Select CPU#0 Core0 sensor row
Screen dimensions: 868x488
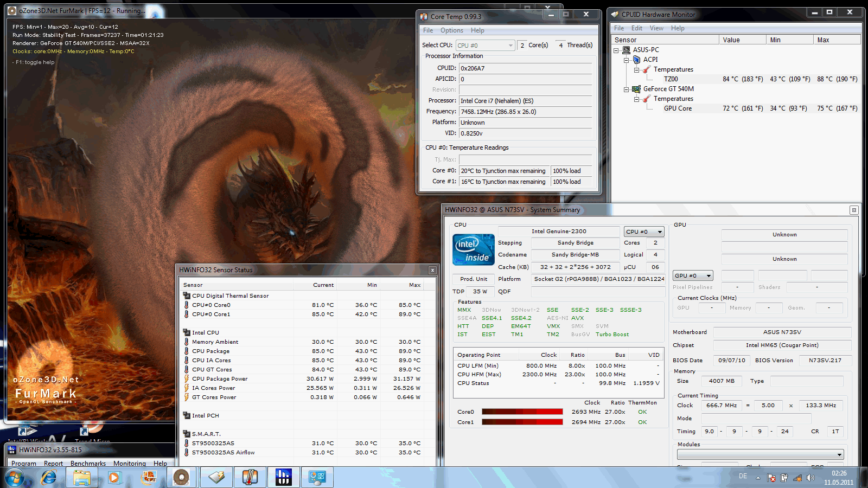308,305
